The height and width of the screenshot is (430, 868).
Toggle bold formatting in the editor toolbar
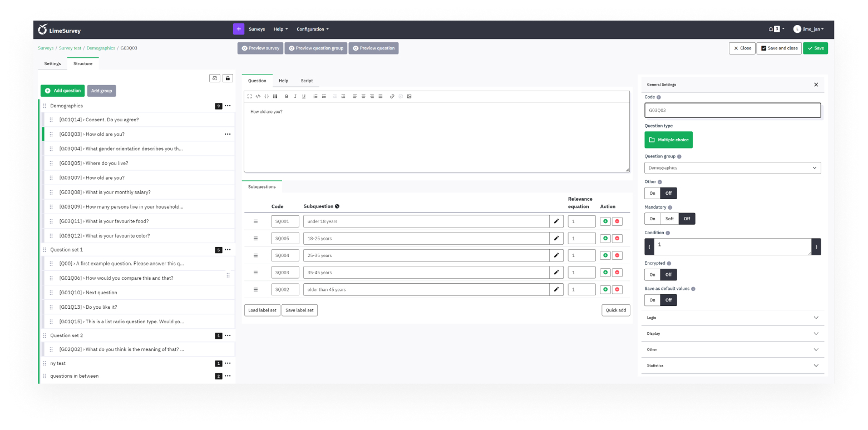[287, 96]
